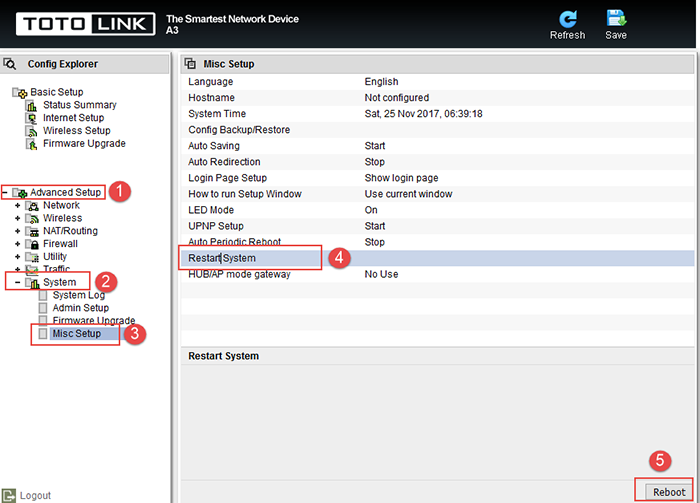Image resolution: width=700 pixels, height=503 pixels.
Task: Open Wireless Setup in Basic Setup
Action: pos(76,131)
